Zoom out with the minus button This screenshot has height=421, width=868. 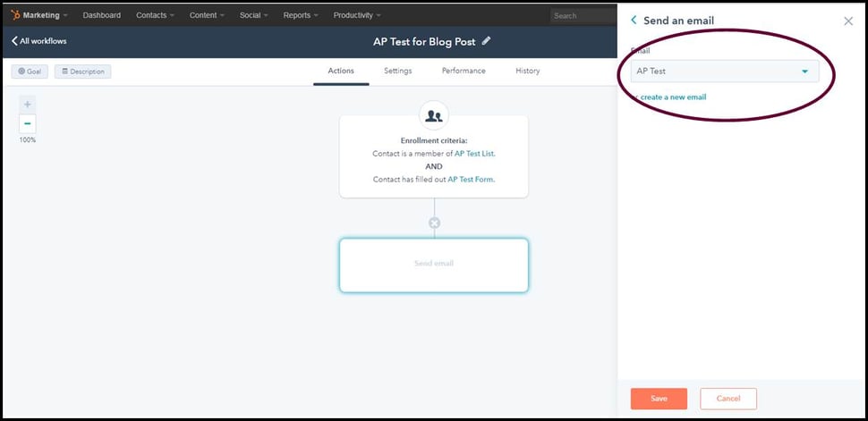click(28, 123)
